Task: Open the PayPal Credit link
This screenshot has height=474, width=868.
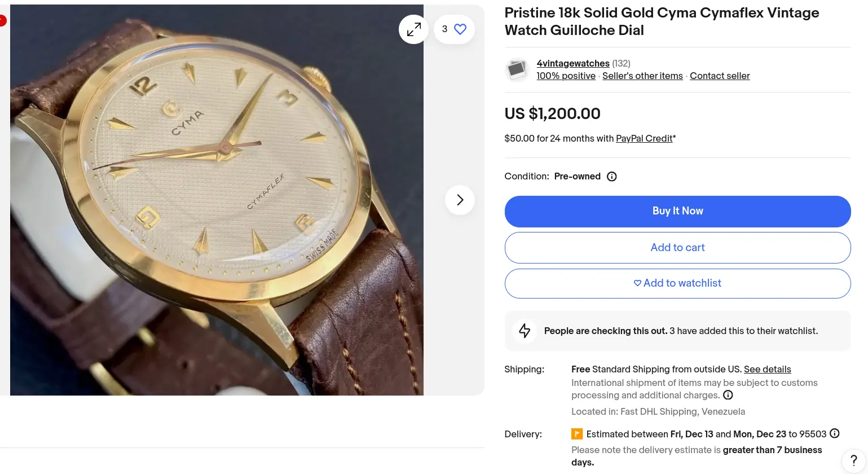Action: [644, 138]
